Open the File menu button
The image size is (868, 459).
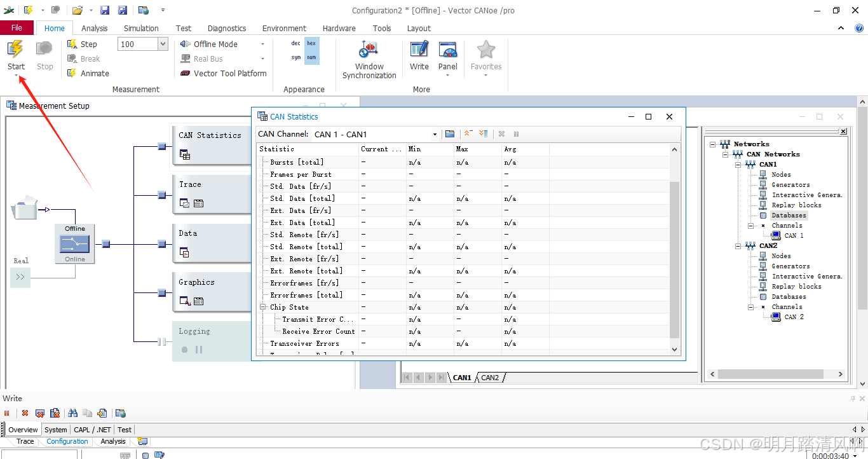tap(17, 28)
